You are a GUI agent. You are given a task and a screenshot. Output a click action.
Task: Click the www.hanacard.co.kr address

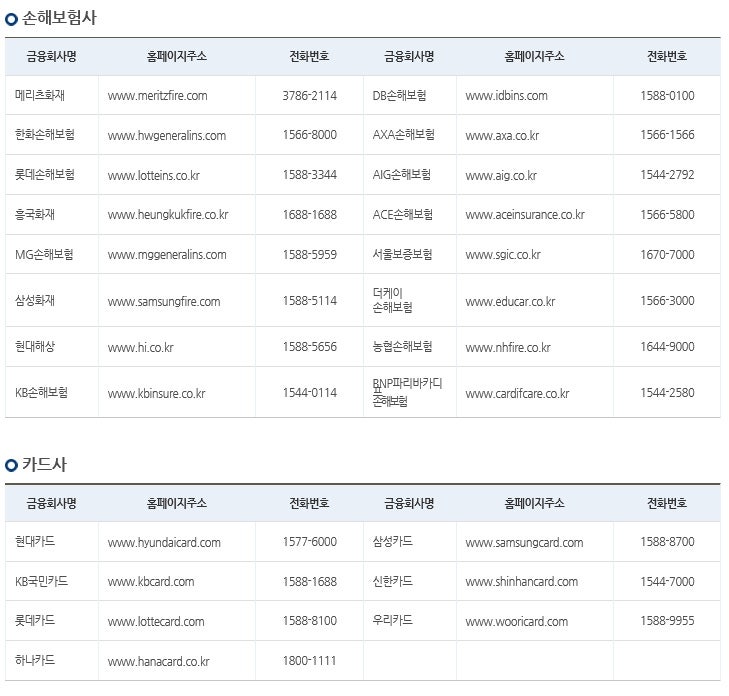pos(159,661)
